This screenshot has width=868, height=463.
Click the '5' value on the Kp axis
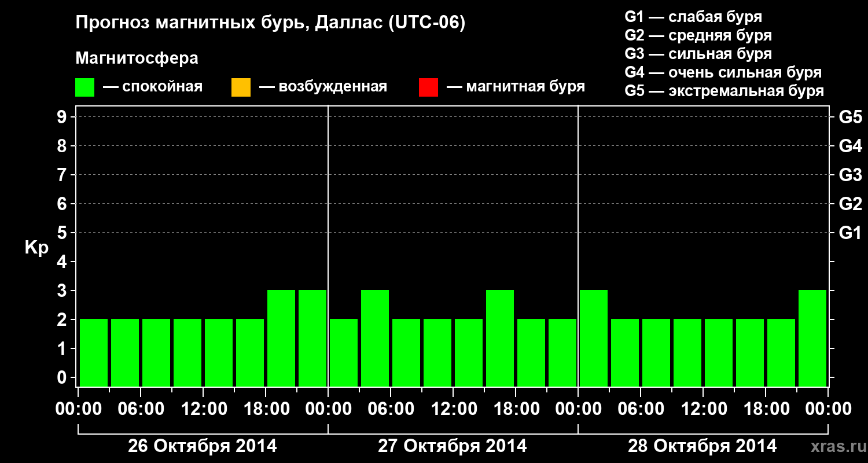(63, 233)
